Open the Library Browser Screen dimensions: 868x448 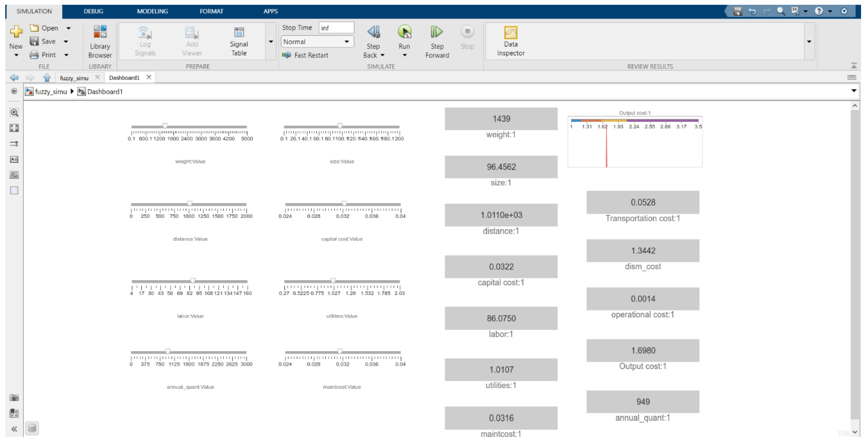(100, 41)
